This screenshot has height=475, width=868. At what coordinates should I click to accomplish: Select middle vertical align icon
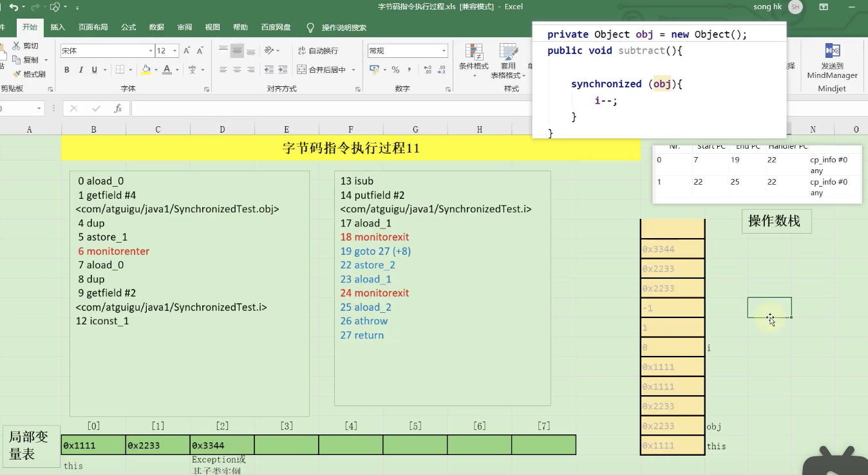coord(237,51)
